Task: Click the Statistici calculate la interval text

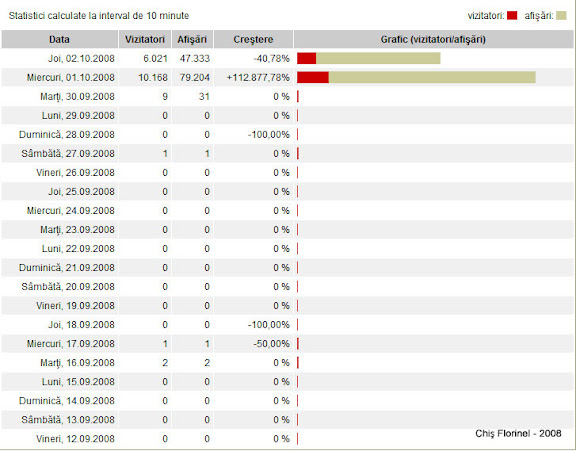Action: 99,16
